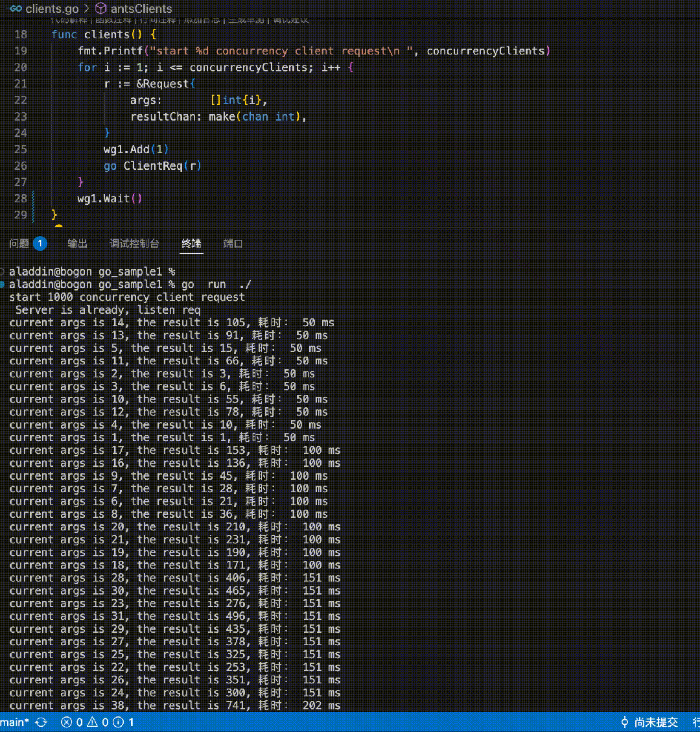Click the 'go run ./' terminal command
The height and width of the screenshot is (732, 700).
tap(216, 284)
